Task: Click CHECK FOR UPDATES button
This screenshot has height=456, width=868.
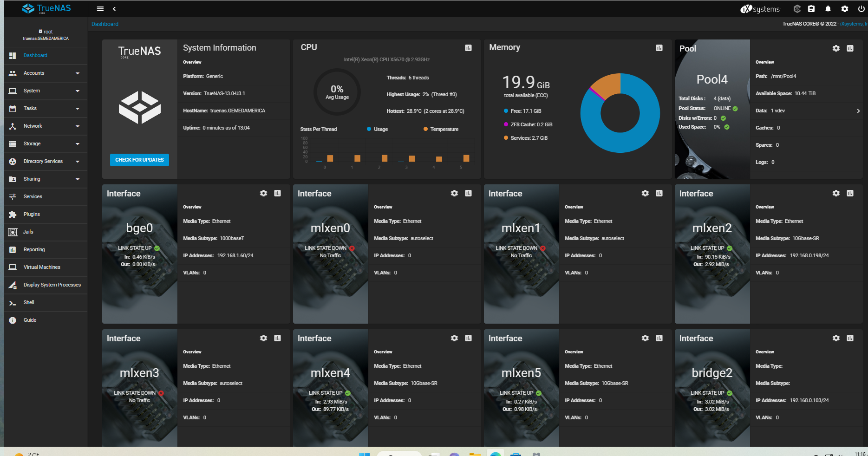Action: [x=139, y=160]
